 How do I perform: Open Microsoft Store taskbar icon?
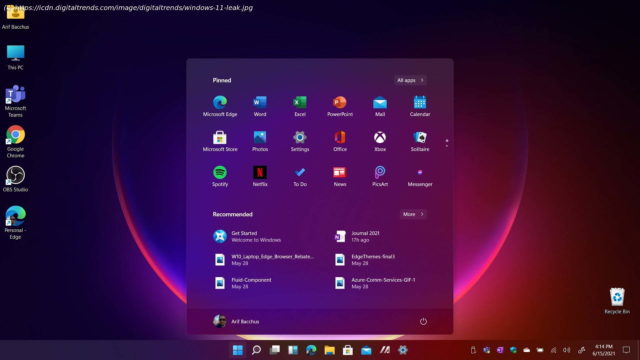pos(348,350)
